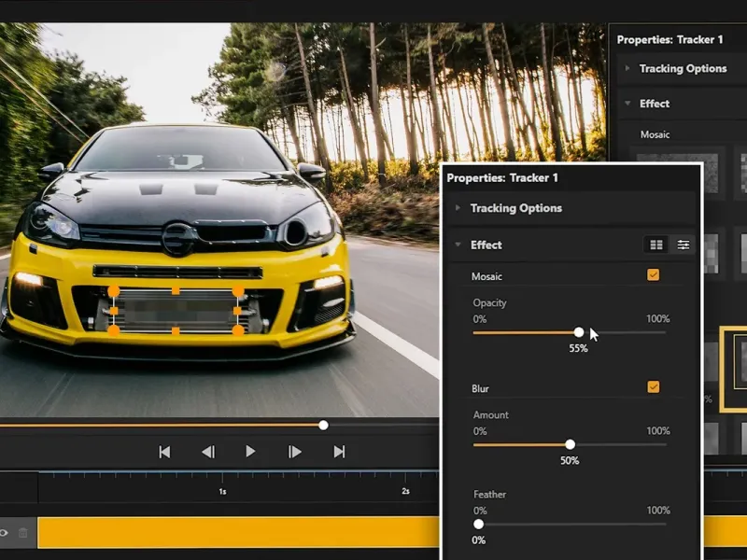Step back one frame
The height and width of the screenshot is (560, 747).
pos(207,452)
